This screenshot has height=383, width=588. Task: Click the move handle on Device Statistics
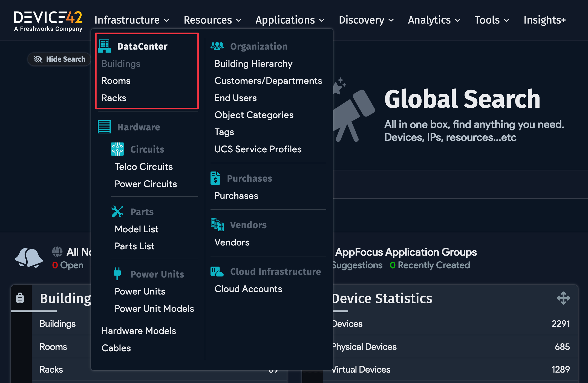click(564, 298)
